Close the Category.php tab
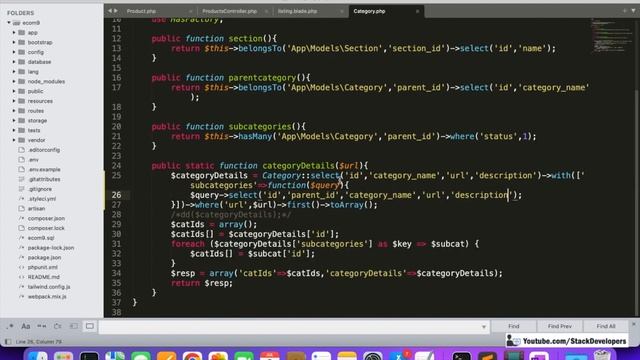Screen dimensions: 640x360 [417, 11]
